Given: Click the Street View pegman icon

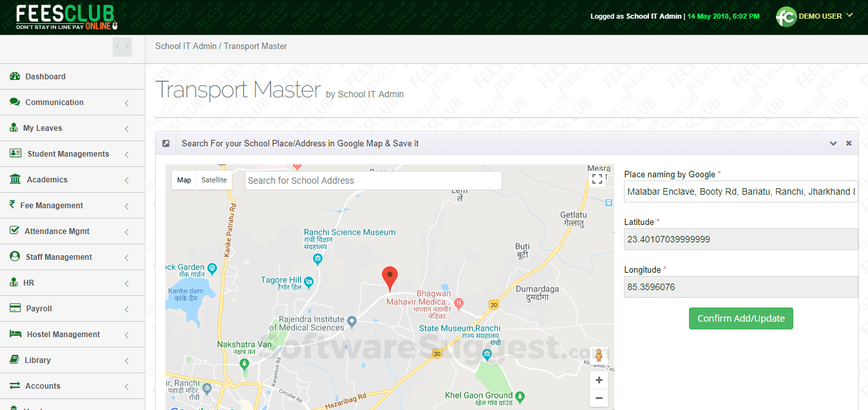Looking at the screenshot, I should click(599, 355).
